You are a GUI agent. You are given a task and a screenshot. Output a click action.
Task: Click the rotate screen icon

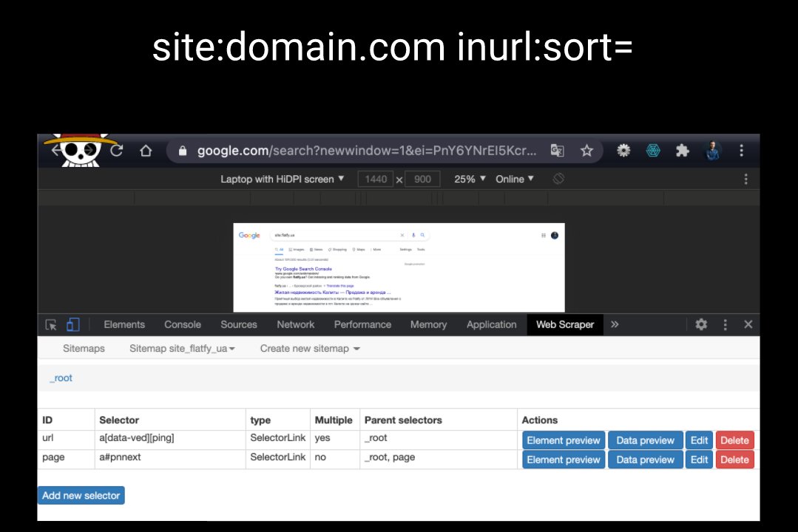point(558,179)
